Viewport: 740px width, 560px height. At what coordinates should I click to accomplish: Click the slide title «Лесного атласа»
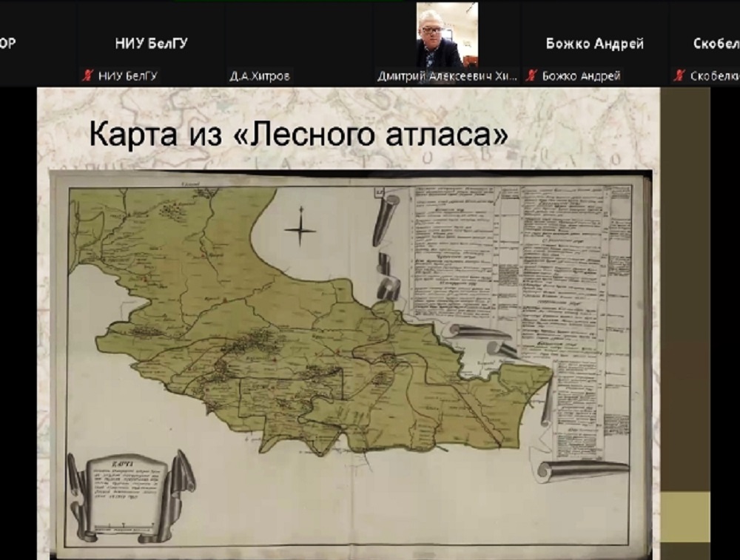[298, 135]
